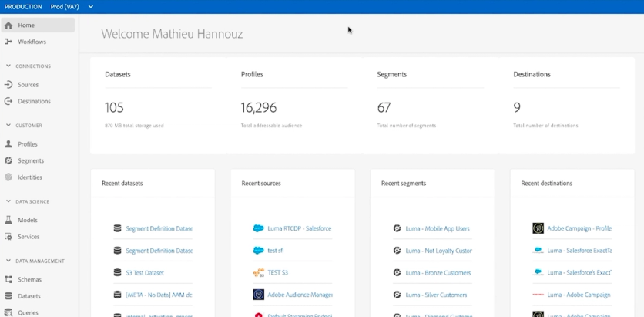644x317 pixels.
Task: Click the Identities fingerprint icon
Action: coord(8,177)
